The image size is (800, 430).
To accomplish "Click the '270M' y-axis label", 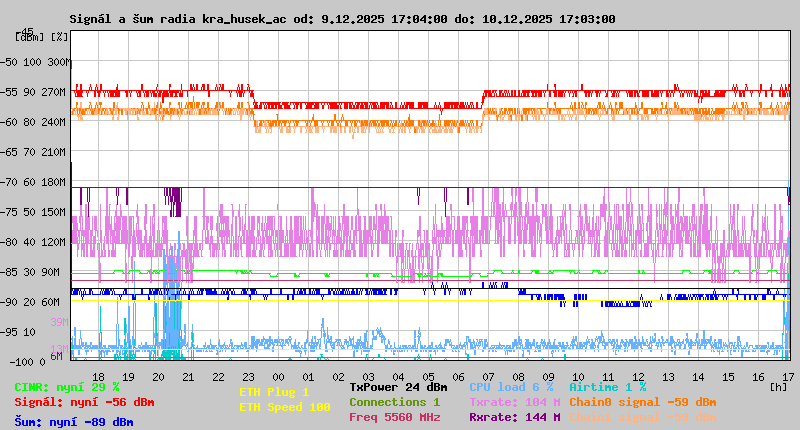I will tap(53, 92).
